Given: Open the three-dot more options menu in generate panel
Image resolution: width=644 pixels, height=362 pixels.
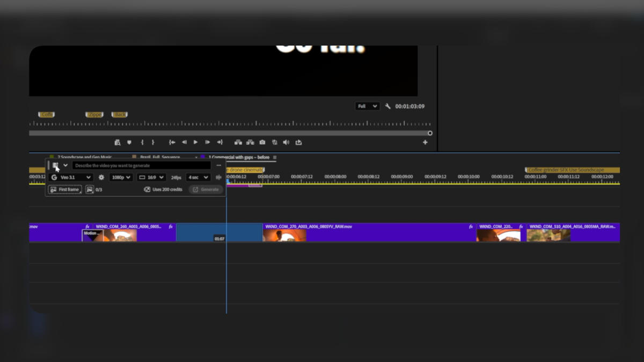Looking at the screenshot, I should click(x=218, y=166).
